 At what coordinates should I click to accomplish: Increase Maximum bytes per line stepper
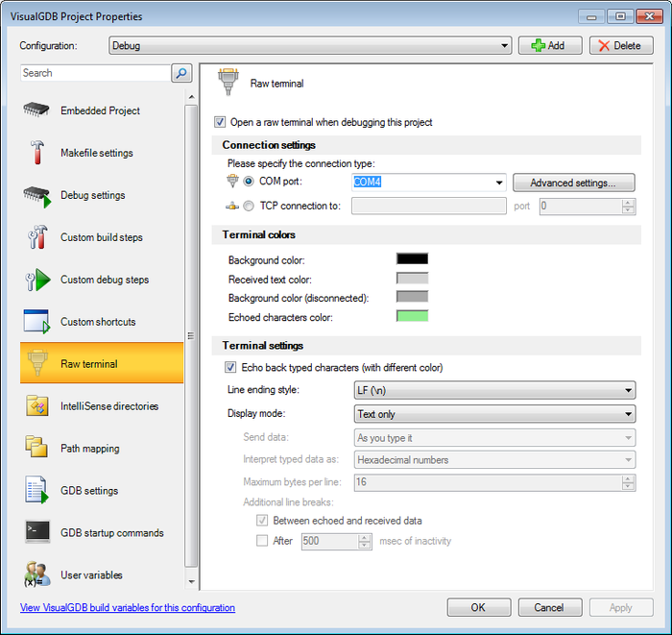coord(628,479)
